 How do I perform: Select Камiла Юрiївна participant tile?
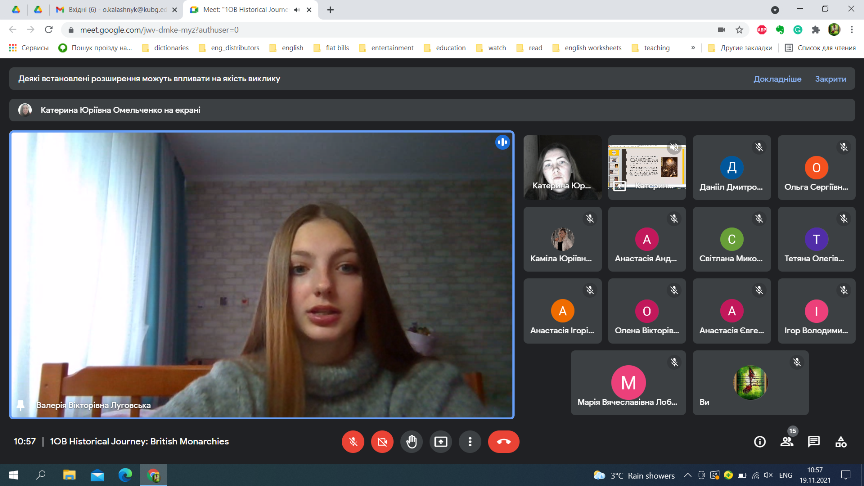(565, 240)
